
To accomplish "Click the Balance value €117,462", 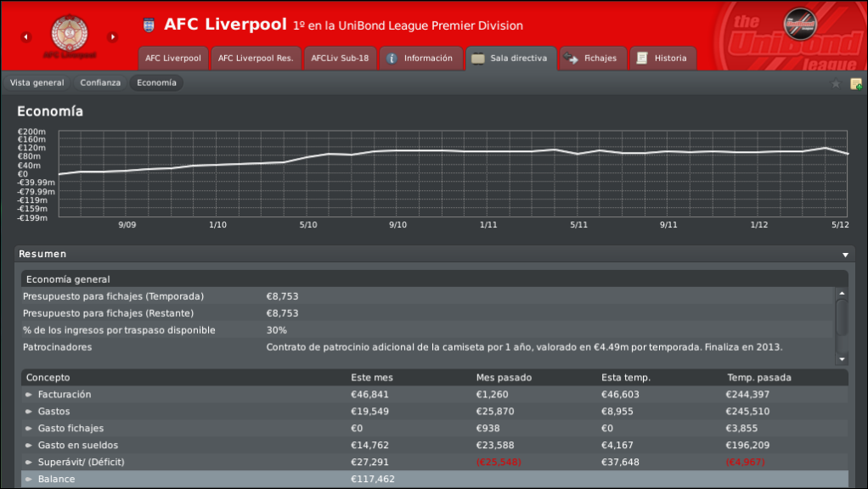I will tap(373, 479).
